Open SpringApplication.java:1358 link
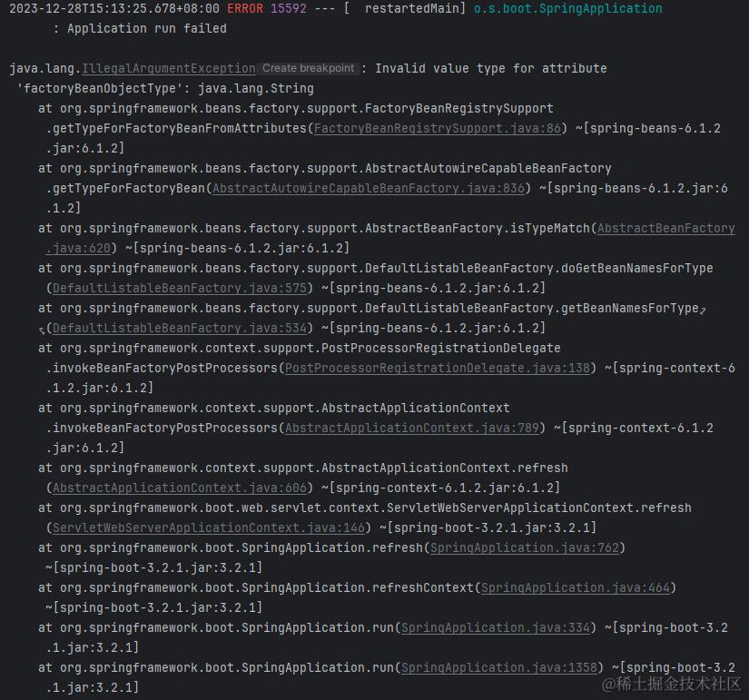The width and height of the screenshot is (749, 700). pos(499,667)
